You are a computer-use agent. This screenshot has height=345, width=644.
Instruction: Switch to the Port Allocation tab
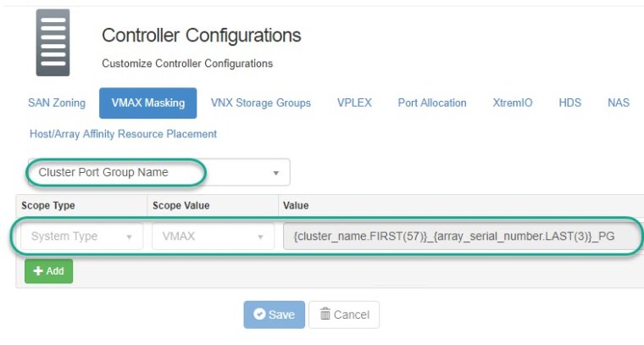point(432,103)
